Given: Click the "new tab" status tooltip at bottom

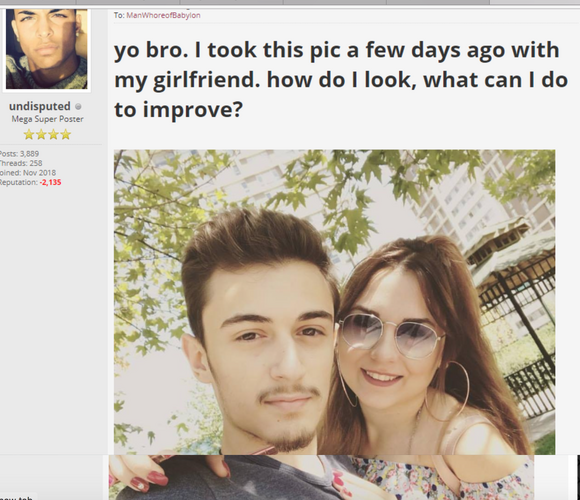Looking at the screenshot, I should 18,496.
